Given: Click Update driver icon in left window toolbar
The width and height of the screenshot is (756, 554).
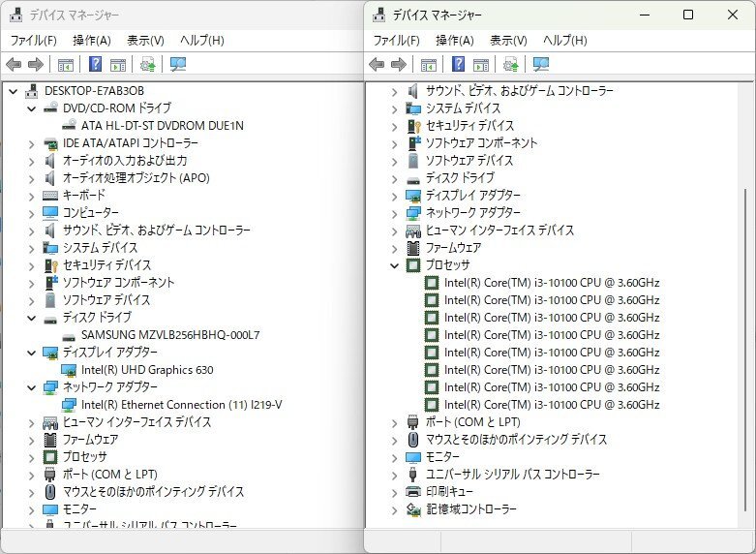Looking at the screenshot, I should (x=147, y=64).
